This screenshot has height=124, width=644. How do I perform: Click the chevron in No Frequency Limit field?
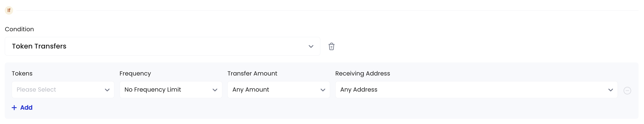tap(215, 90)
